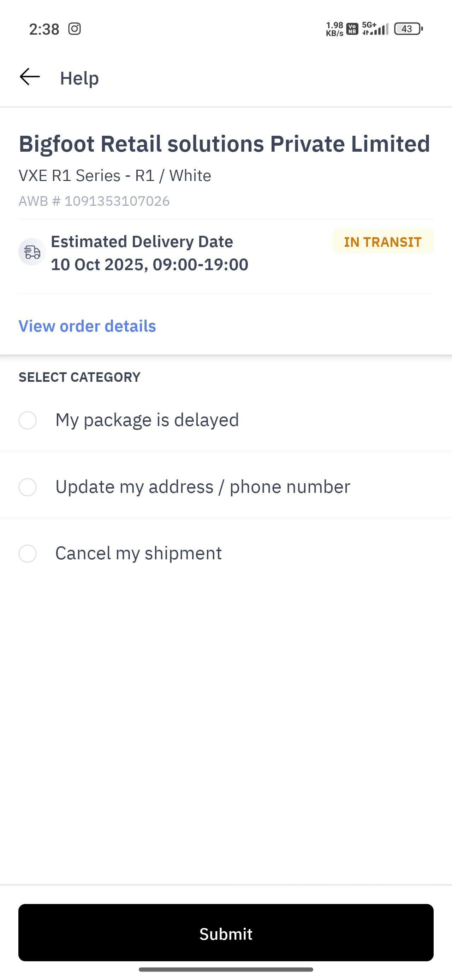Open the View order details link
Viewport: 452px width, 980px height.
pyautogui.click(x=87, y=326)
